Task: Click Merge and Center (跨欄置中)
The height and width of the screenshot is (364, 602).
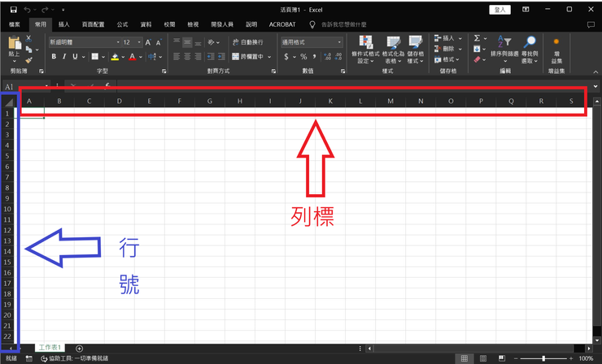Action: pos(247,56)
